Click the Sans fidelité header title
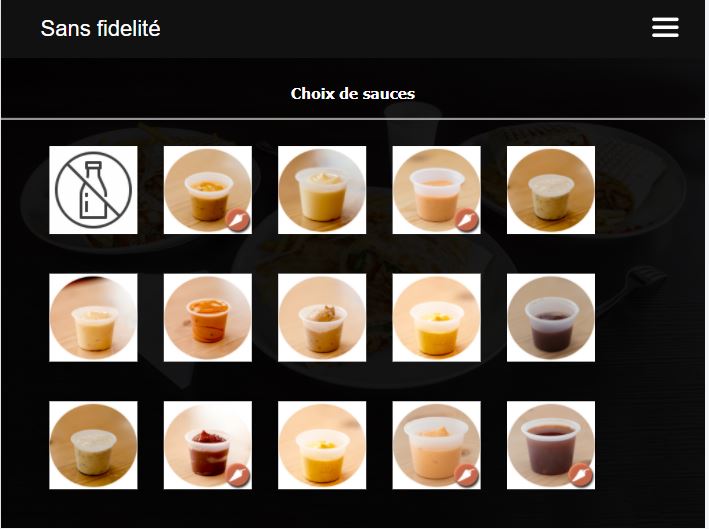 100,28
